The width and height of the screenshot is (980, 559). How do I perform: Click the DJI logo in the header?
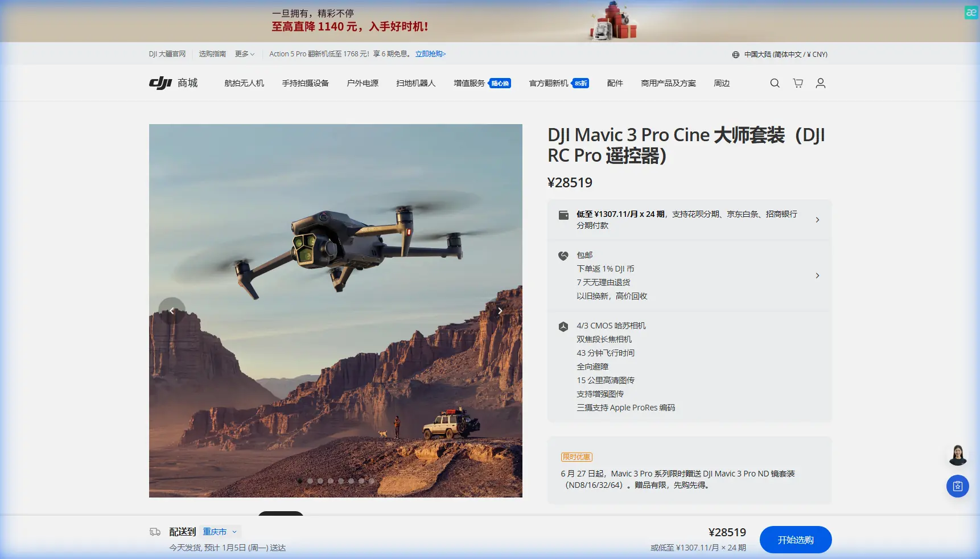(x=161, y=83)
